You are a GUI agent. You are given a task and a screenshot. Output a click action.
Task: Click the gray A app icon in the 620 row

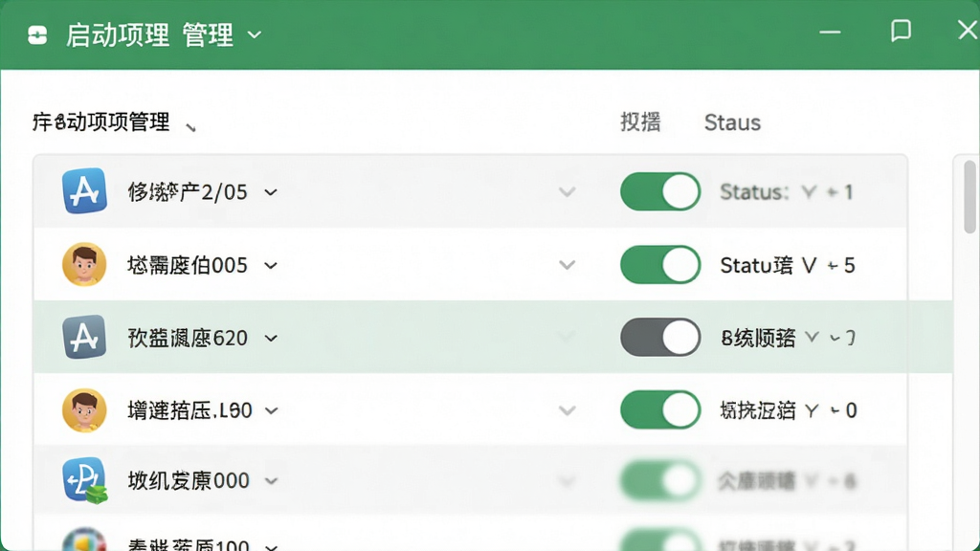[x=84, y=338]
